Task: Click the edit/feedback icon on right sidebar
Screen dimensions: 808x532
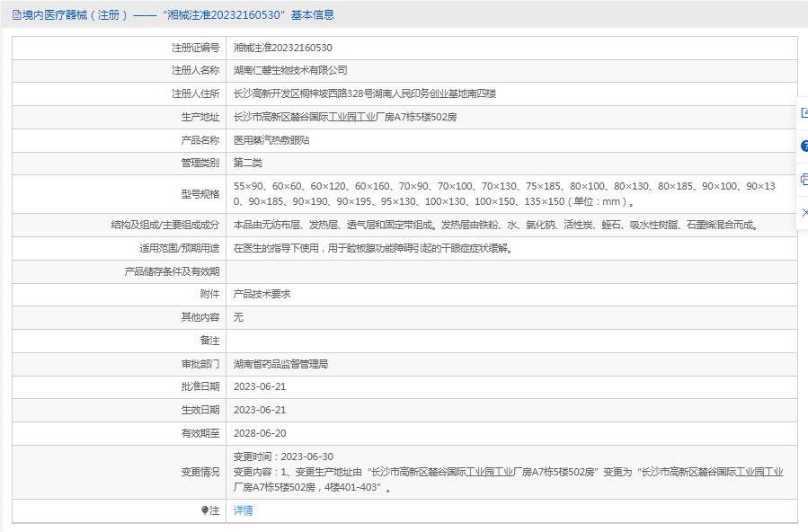Action: coord(803,112)
